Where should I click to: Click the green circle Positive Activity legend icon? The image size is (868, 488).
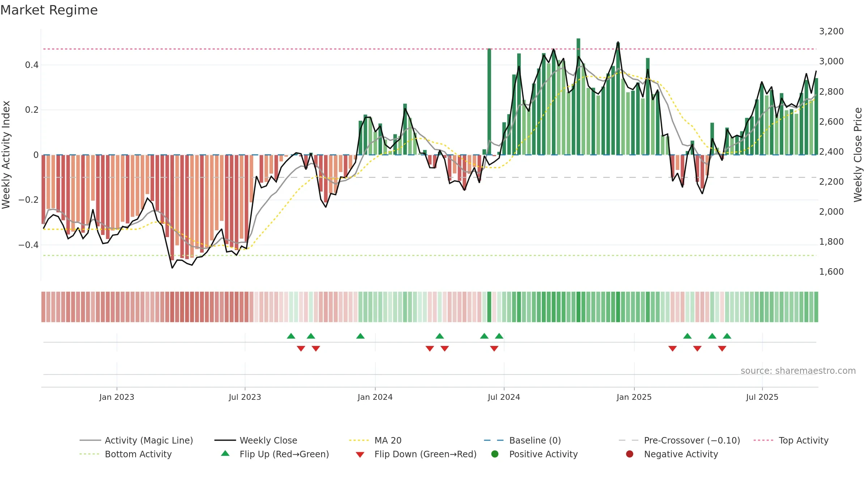[x=495, y=454]
